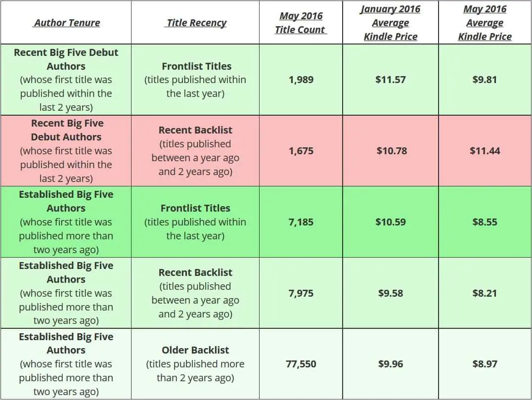Click the Older Backlist cell
Viewport: 532px width, 401px height.
[x=195, y=364]
